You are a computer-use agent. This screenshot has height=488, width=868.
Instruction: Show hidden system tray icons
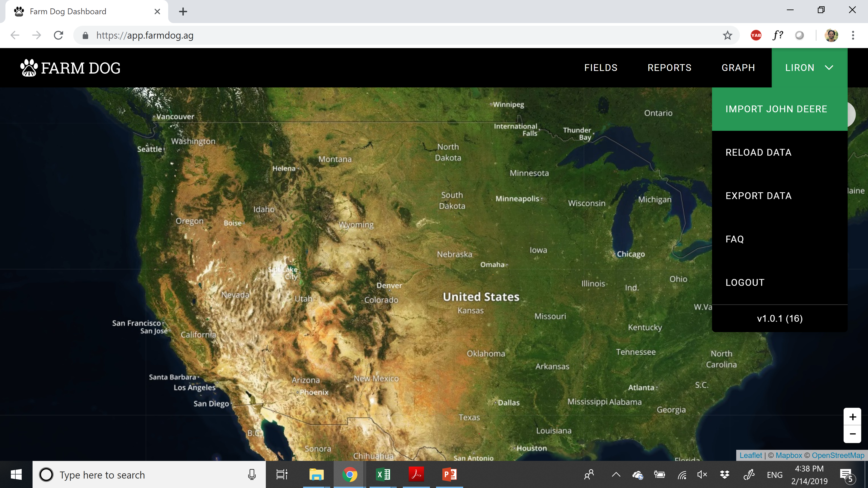(616, 474)
